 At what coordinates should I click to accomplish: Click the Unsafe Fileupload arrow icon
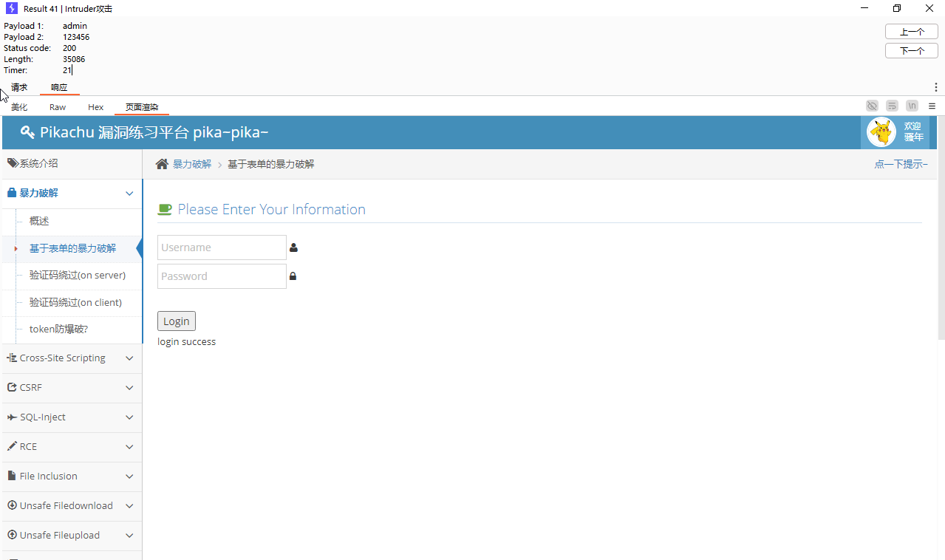coord(12,535)
